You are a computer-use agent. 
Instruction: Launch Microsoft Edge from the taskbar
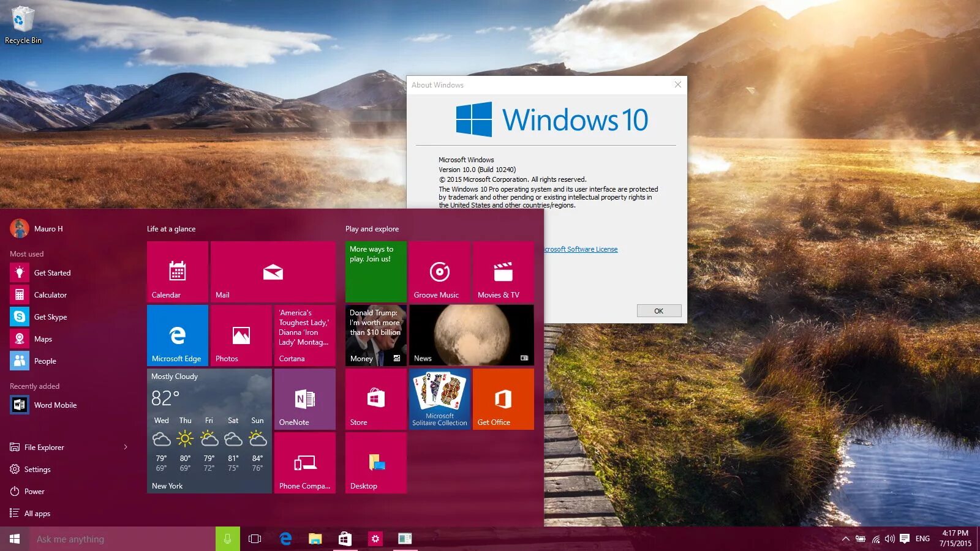285,539
